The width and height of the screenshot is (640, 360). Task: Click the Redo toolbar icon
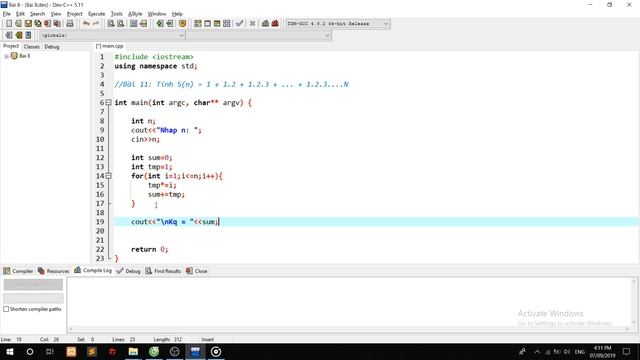pyautogui.click(x=96, y=24)
